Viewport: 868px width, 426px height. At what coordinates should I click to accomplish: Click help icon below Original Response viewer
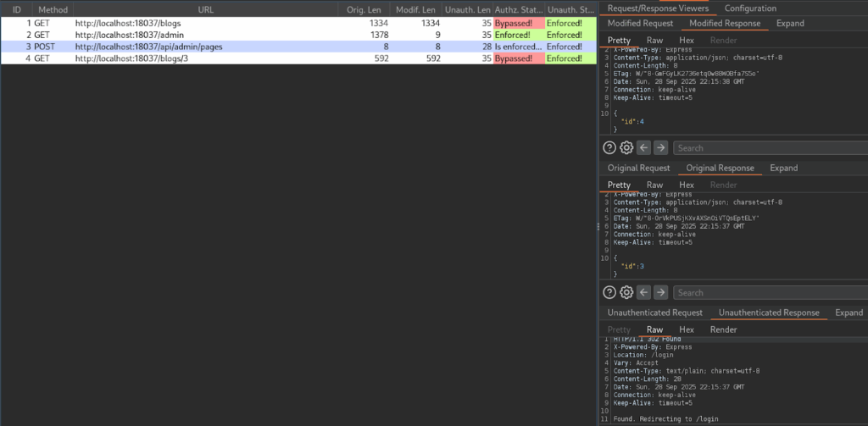[x=609, y=292]
